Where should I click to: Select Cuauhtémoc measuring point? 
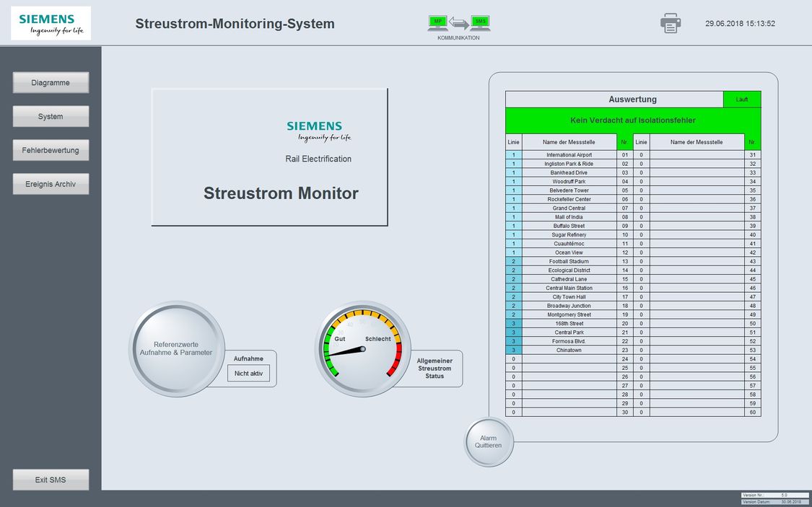tap(569, 243)
